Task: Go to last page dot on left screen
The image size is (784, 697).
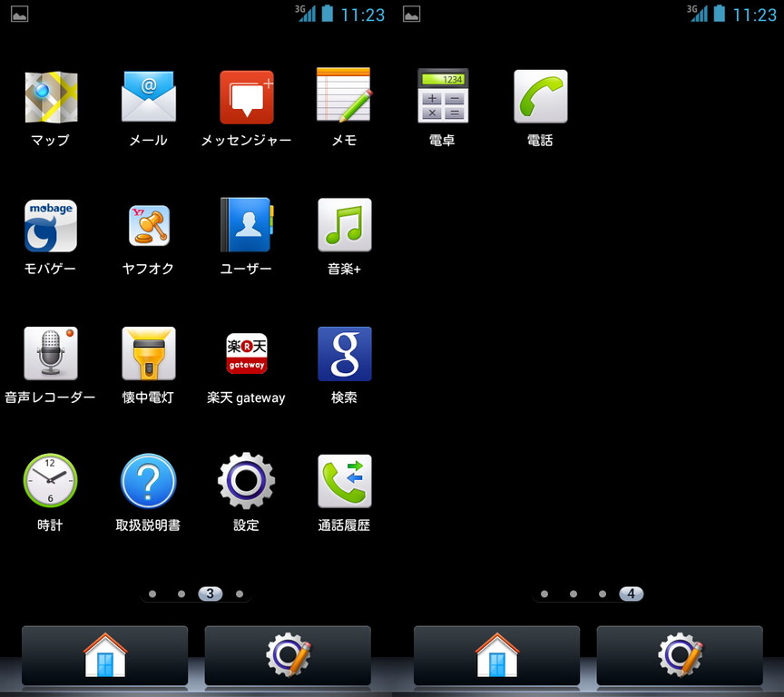Action: [240, 594]
